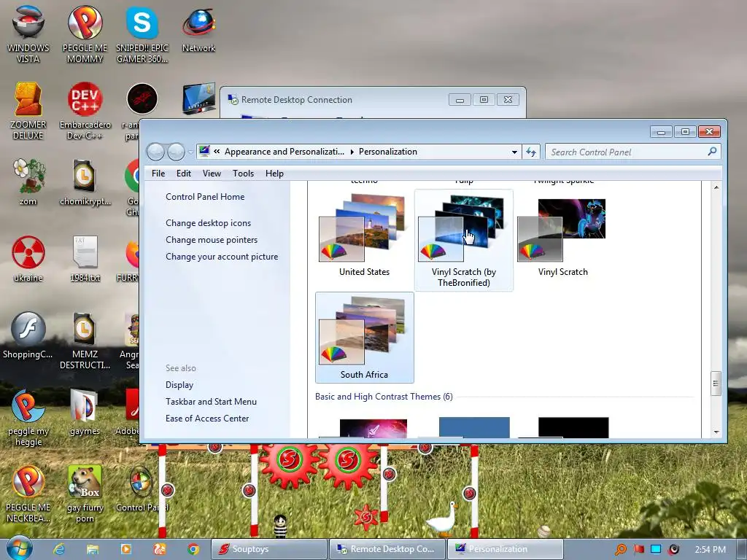Click Change mouse pointers link

212,239
